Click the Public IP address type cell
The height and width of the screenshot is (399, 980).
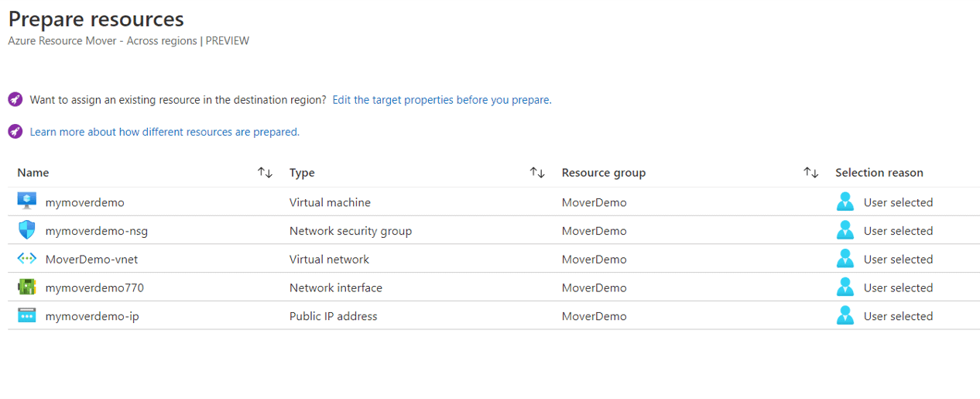point(334,316)
